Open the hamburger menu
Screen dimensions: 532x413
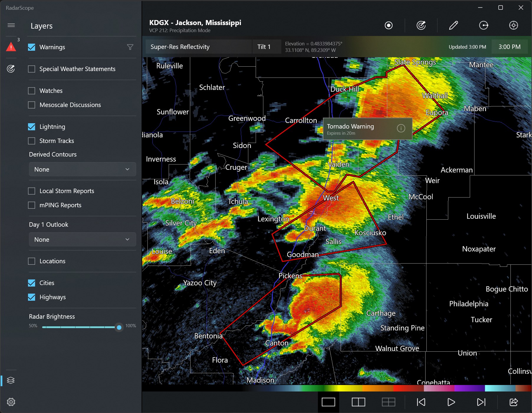click(x=11, y=25)
